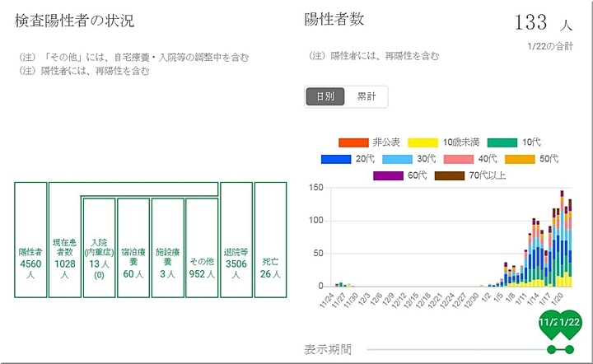Viewport: 593px width, 364px height.
Task: Click the 1/22 end date slider handle
Action: coord(569,324)
